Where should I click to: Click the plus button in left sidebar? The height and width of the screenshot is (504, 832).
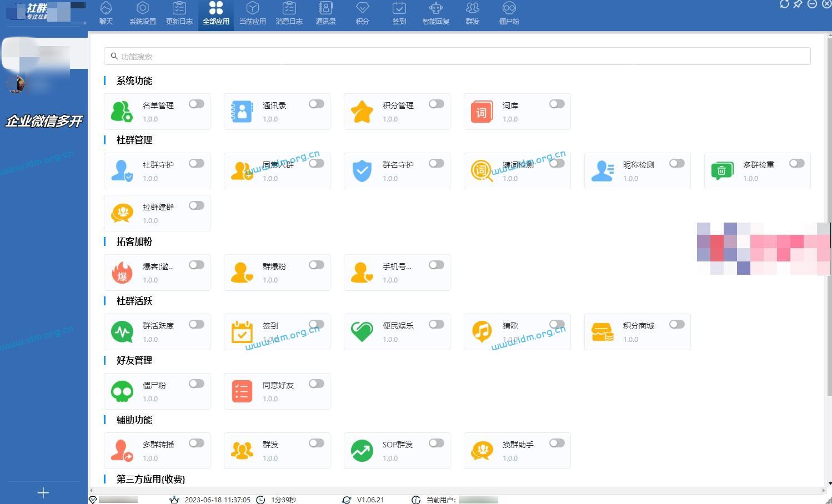coord(43,492)
